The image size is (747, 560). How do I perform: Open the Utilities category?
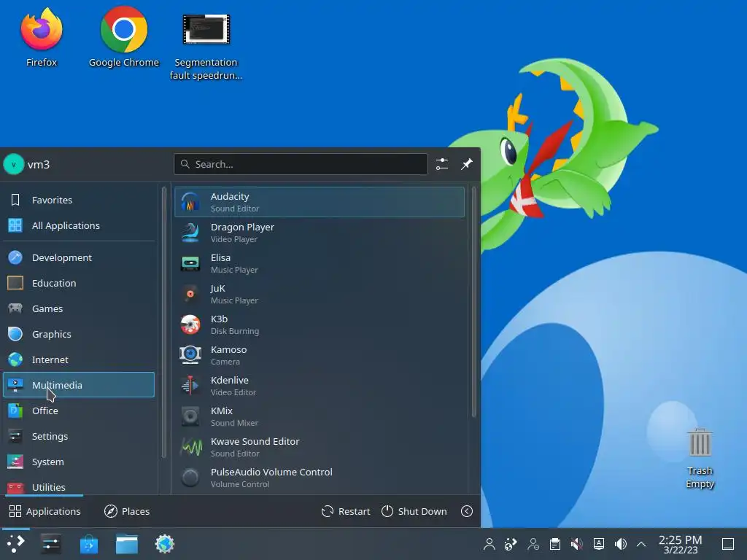(x=79, y=486)
